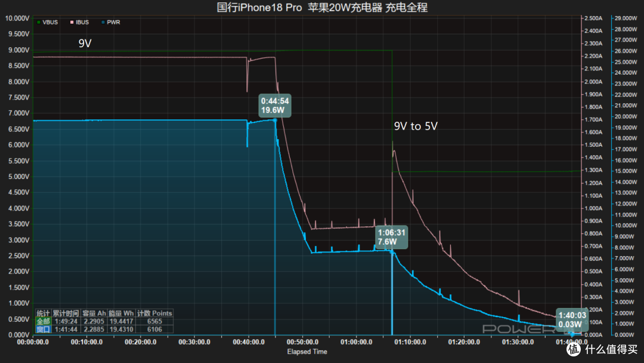Click the 容量 Ah column header
This screenshot has height=363, width=644.
coord(94,313)
